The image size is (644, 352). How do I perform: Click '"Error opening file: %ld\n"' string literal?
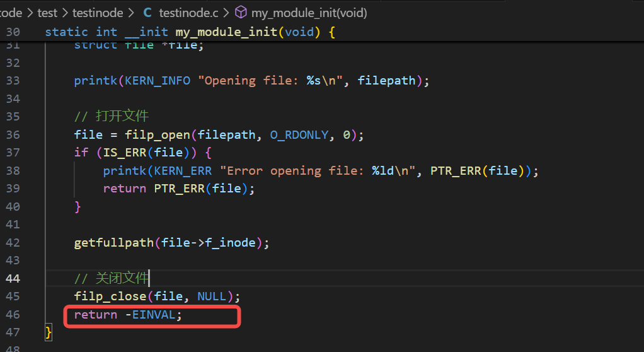pyautogui.click(x=318, y=171)
